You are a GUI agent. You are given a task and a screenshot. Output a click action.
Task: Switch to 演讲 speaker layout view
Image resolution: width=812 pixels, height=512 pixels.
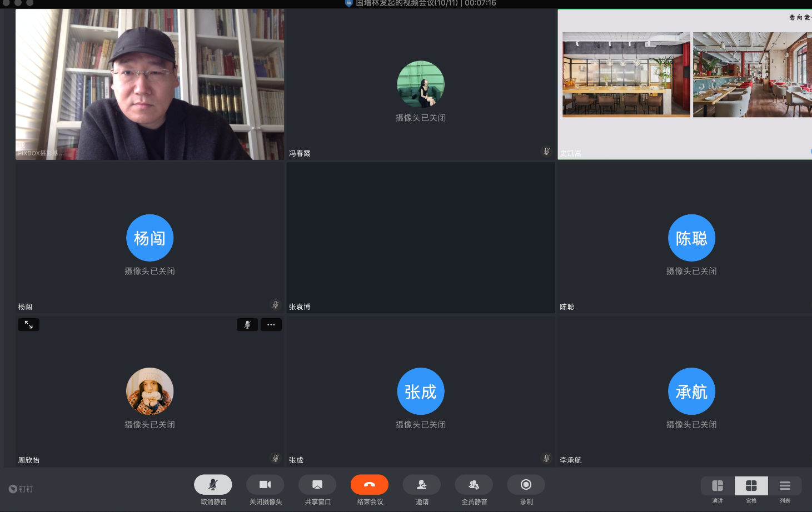[718, 486]
